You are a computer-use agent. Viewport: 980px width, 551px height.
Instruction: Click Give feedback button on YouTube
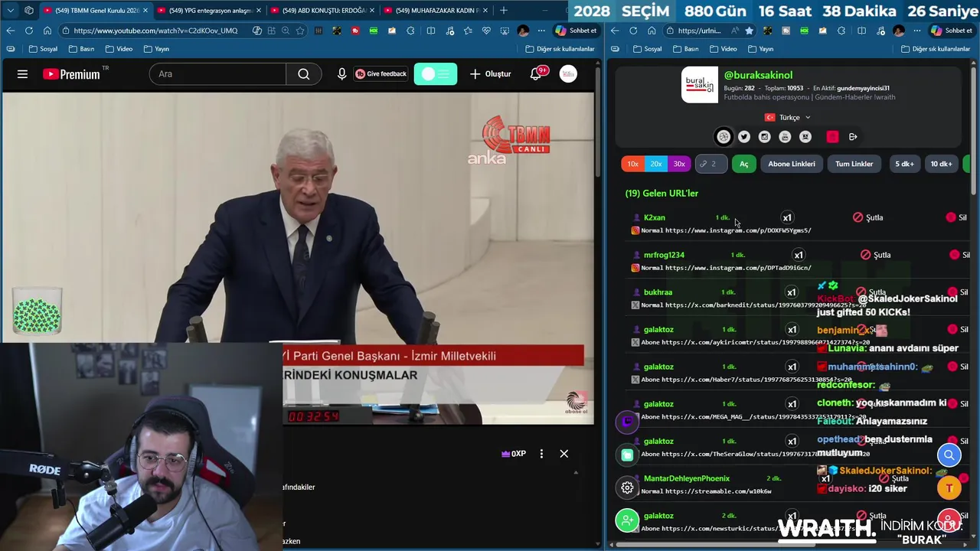[381, 74]
